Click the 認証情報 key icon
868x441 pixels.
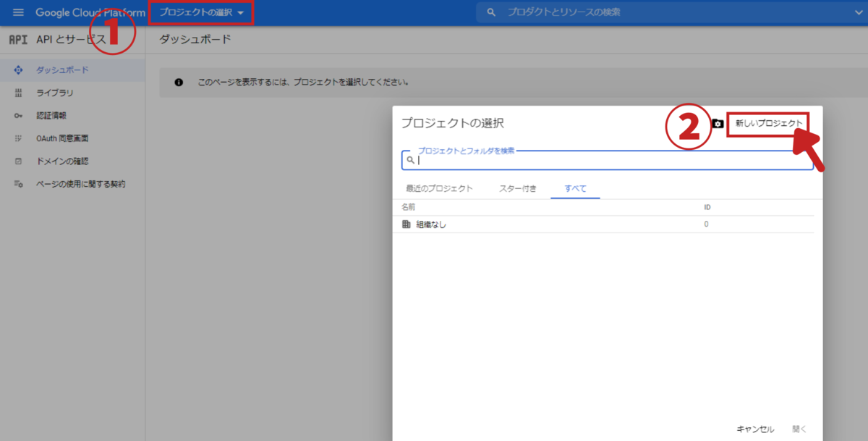click(x=19, y=115)
